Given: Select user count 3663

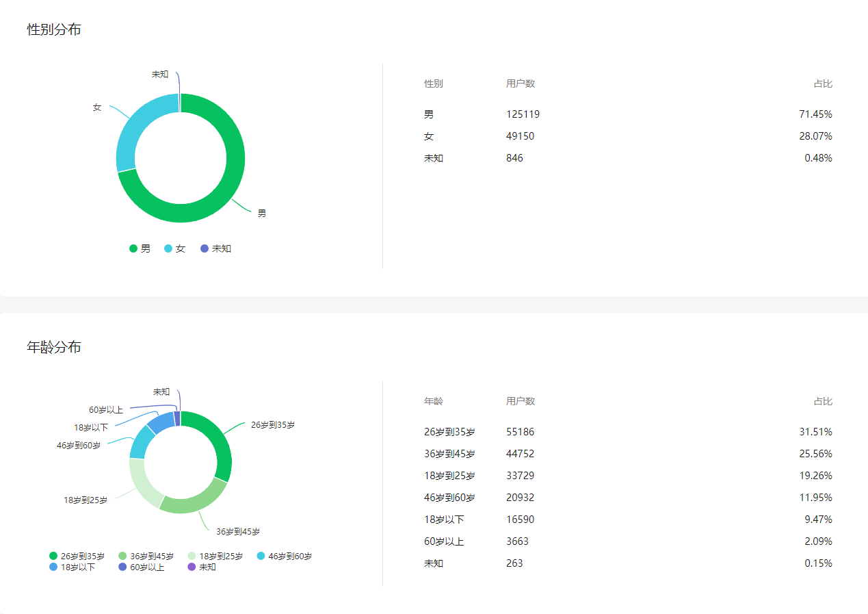Looking at the screenshot, I should coord(518,541).
